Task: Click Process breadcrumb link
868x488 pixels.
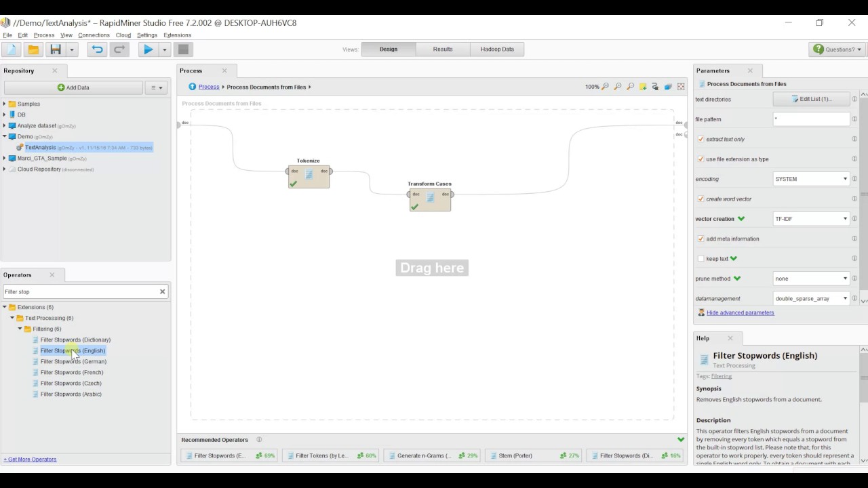Action: pos(209,87)
